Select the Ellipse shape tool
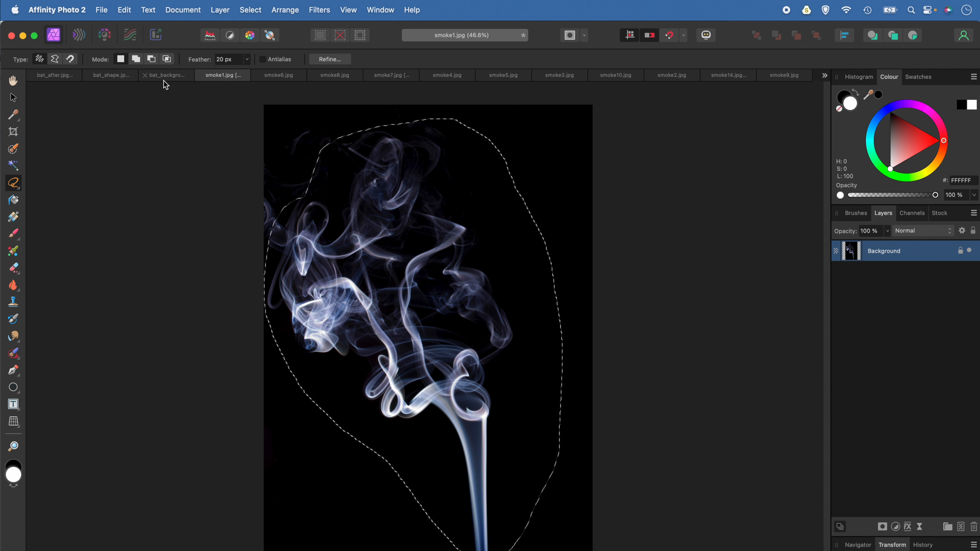Viewport: 980px width, 551px height. tap(13, 387)
